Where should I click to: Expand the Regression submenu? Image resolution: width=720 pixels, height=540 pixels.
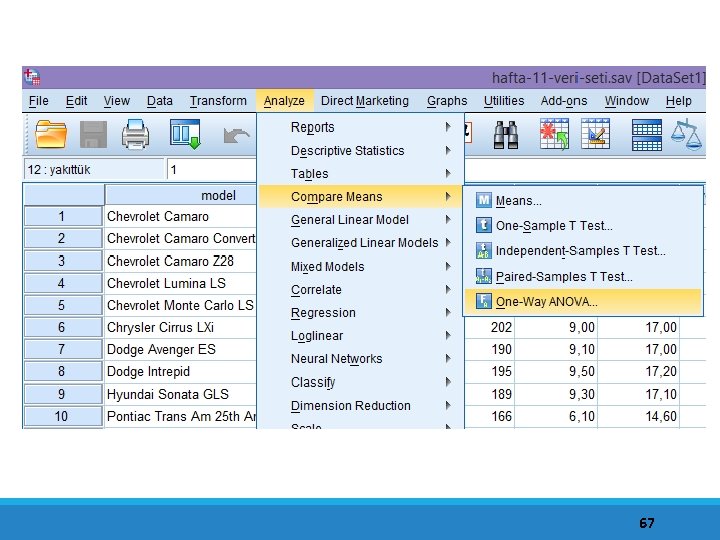360,313
